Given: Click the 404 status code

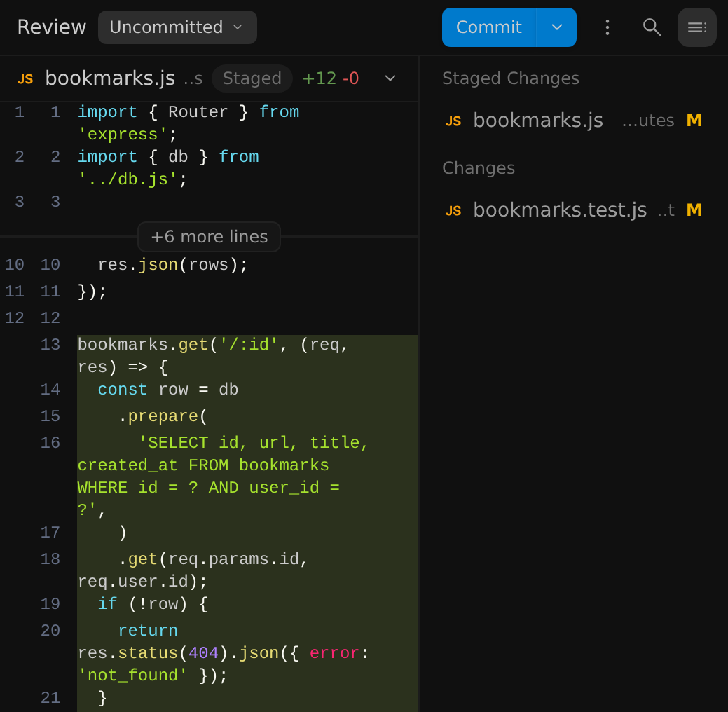Looking at the screenshot, I should pos(203,653).
